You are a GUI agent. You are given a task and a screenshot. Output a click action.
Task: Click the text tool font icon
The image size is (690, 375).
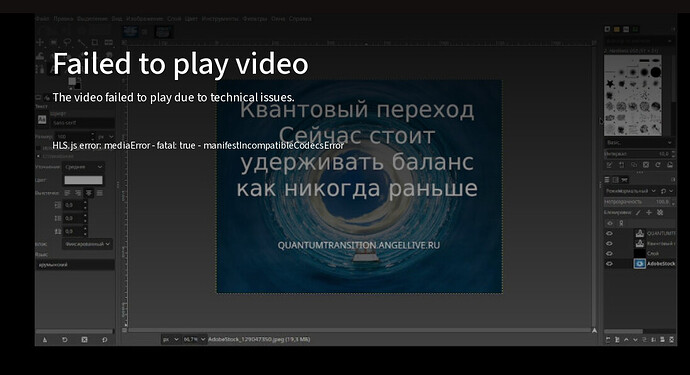[x=42, y=119]
